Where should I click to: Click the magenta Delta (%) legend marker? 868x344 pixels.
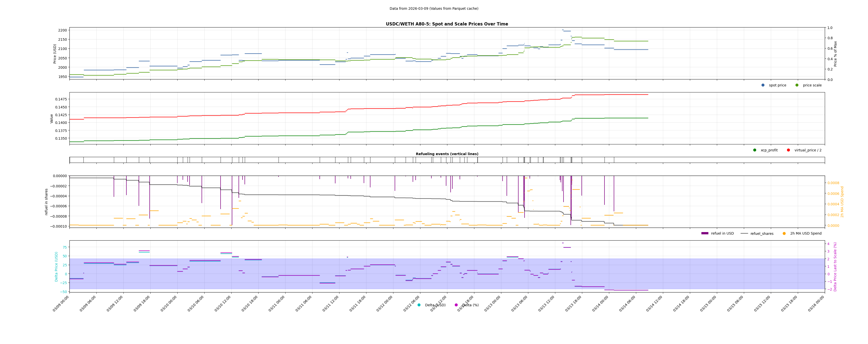456,305
